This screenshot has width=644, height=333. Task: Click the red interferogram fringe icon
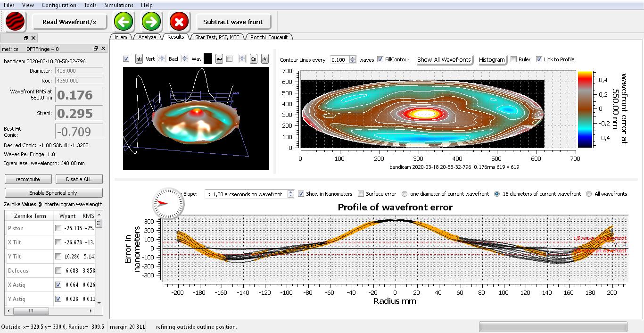(x=15, y=22)
